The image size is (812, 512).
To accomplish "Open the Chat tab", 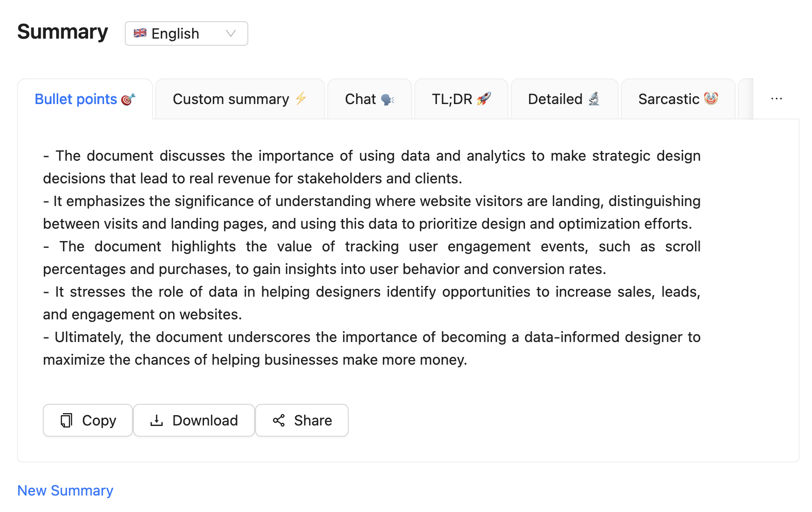I will click(360, 99).
